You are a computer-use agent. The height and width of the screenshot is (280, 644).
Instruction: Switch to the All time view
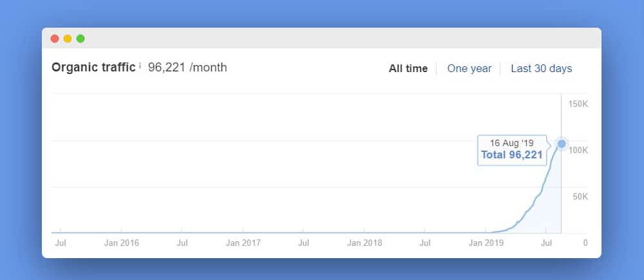pos(408,69)
